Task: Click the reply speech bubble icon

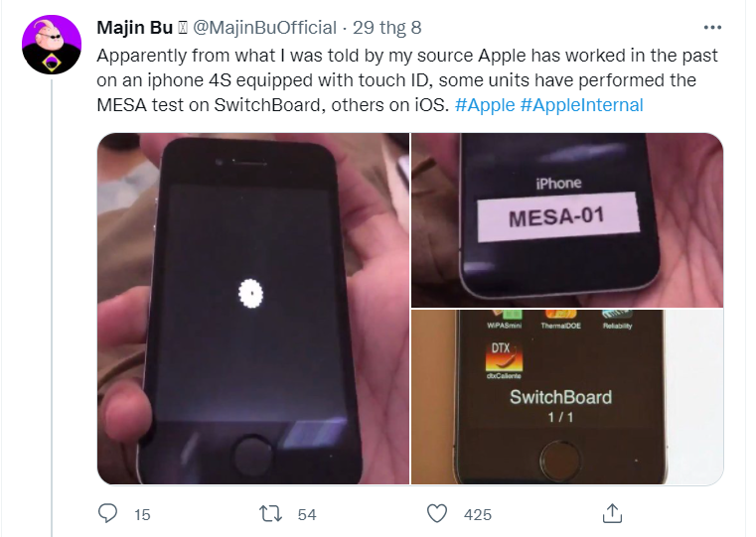Action: coord(107,513)
